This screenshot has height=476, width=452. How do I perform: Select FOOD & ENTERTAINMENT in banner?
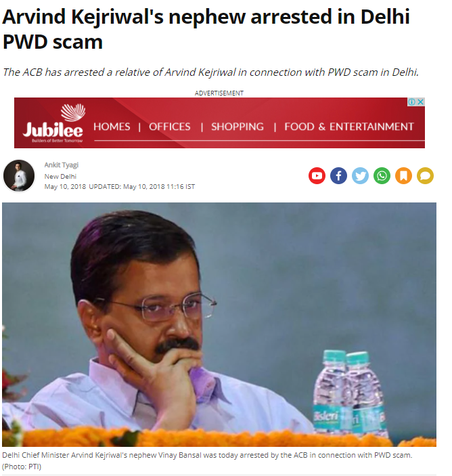pos(349,127)
